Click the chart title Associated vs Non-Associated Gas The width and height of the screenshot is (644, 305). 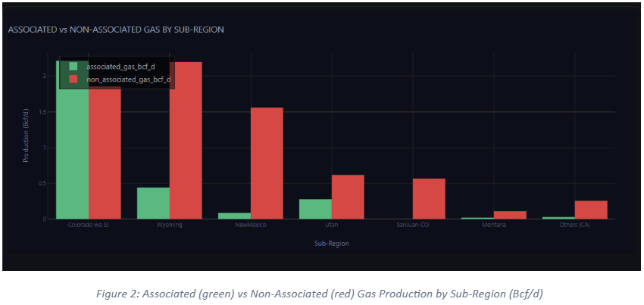point(115,30)
